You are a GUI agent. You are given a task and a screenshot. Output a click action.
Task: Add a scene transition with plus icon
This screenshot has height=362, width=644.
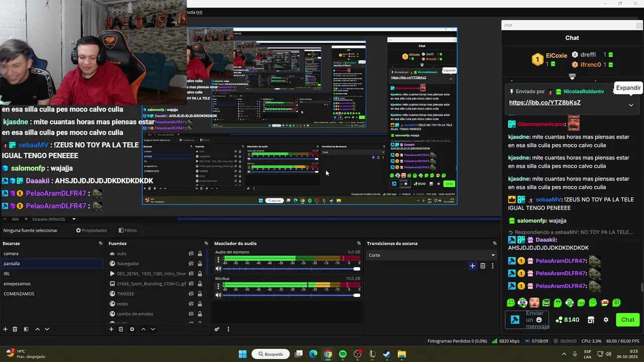tap(472, 266)
